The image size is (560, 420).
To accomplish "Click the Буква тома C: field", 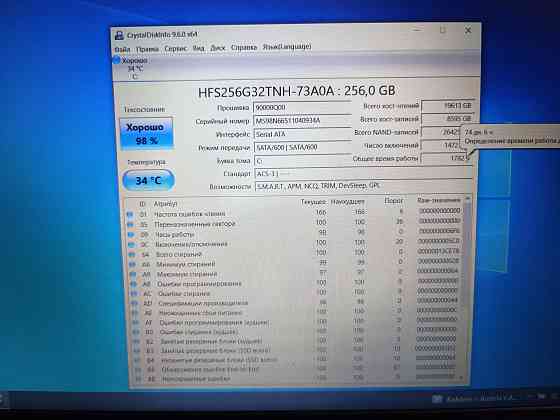I will (303, 161).
